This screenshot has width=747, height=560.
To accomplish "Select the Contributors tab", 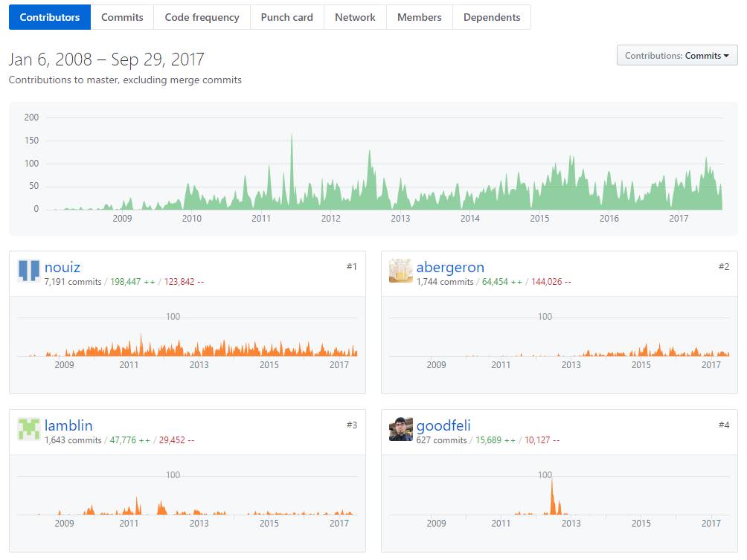I will 50,17.
